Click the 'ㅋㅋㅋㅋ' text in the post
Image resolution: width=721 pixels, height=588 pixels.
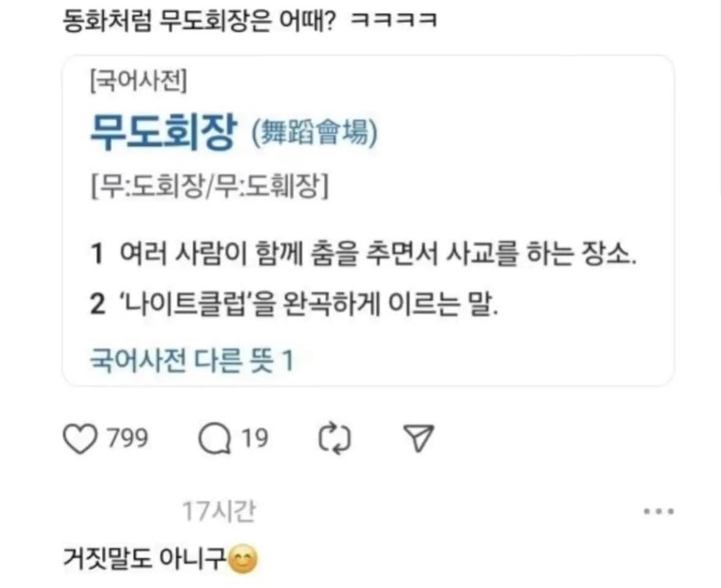click(394, 21)
